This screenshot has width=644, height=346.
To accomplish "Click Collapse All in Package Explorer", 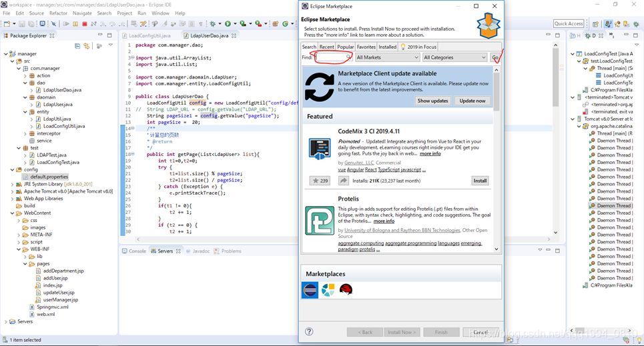I will [77, 45].
